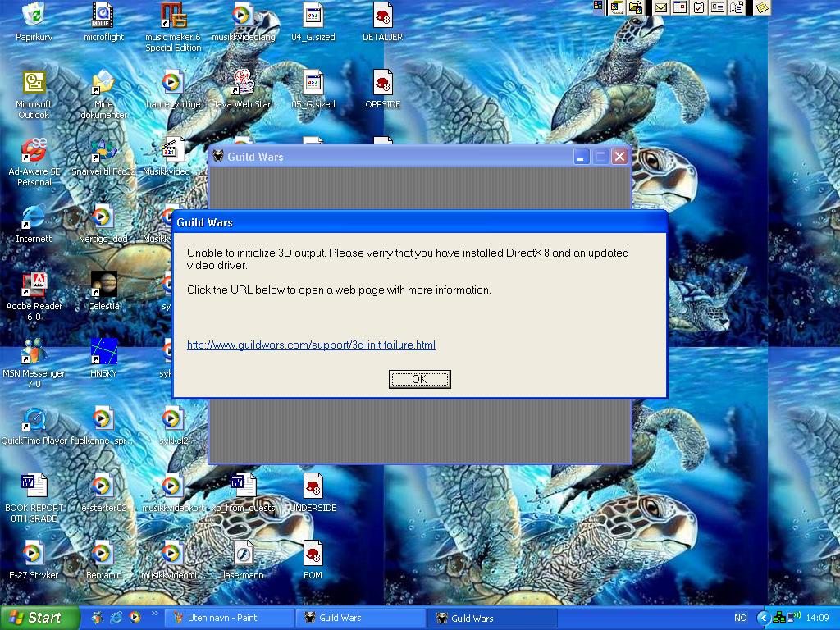Select the QuickTime Player icon
840x630 pixels.
34,426
